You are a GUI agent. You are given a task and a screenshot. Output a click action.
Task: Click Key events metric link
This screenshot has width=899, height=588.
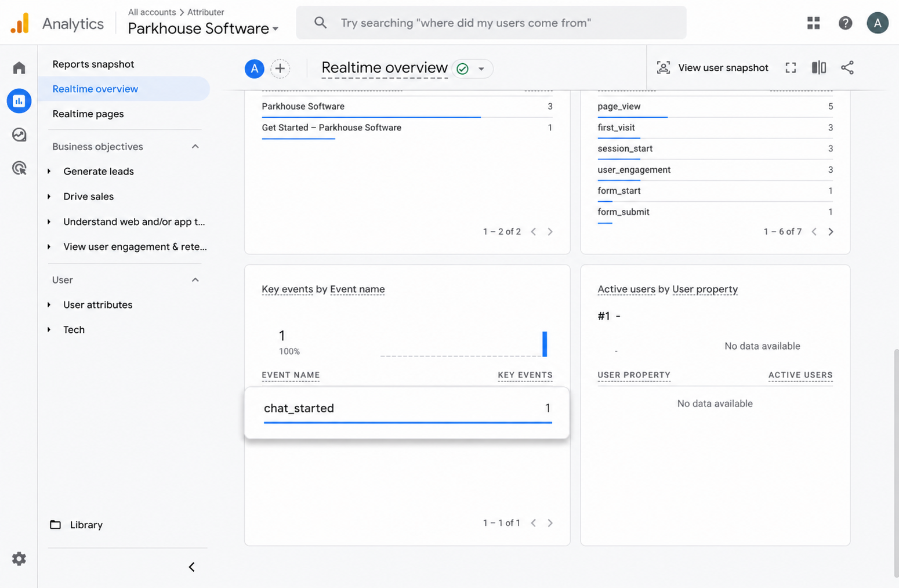[287, 289]
